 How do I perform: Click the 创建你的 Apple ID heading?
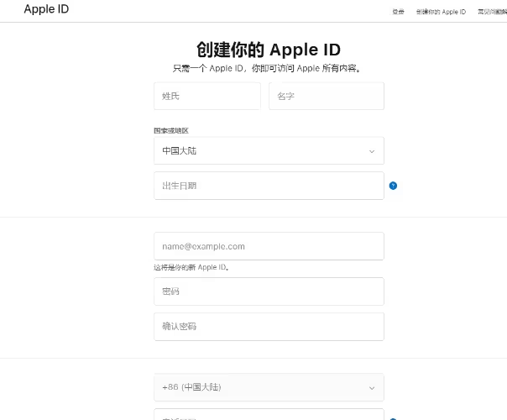(x=269, y=50)
